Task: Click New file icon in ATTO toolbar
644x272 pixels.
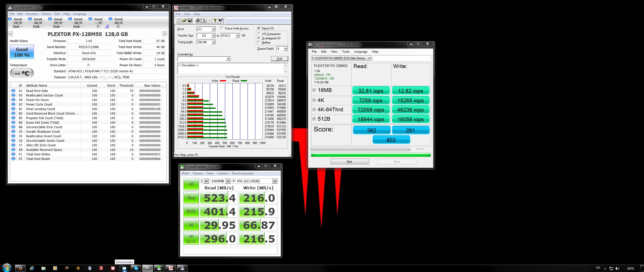Action: tap(178, 21)
